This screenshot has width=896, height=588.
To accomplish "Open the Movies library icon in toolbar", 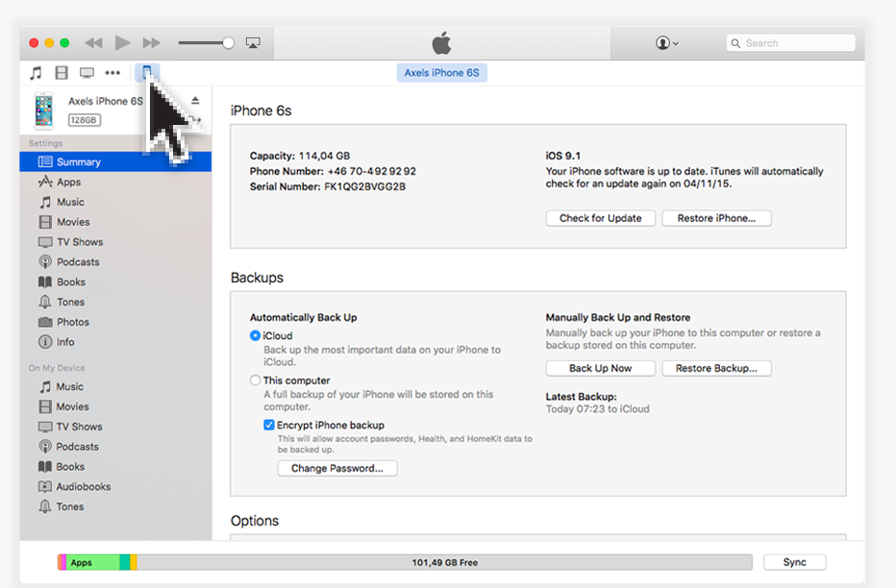I will [62, 72].
